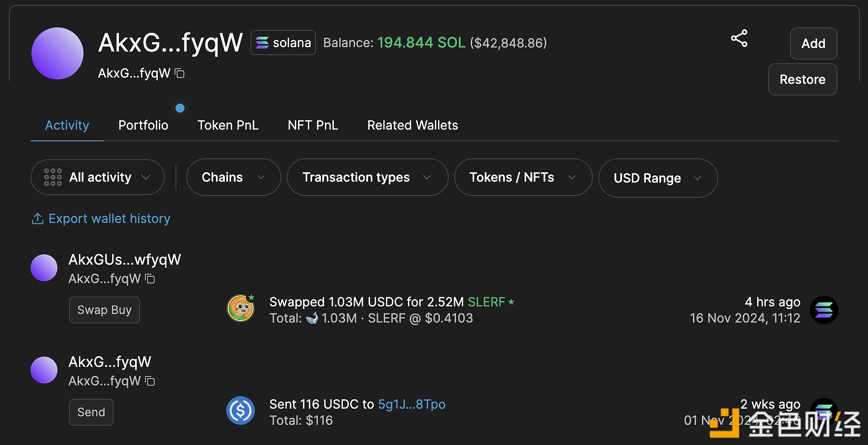Click the Add button

click(x=813, y=44)
